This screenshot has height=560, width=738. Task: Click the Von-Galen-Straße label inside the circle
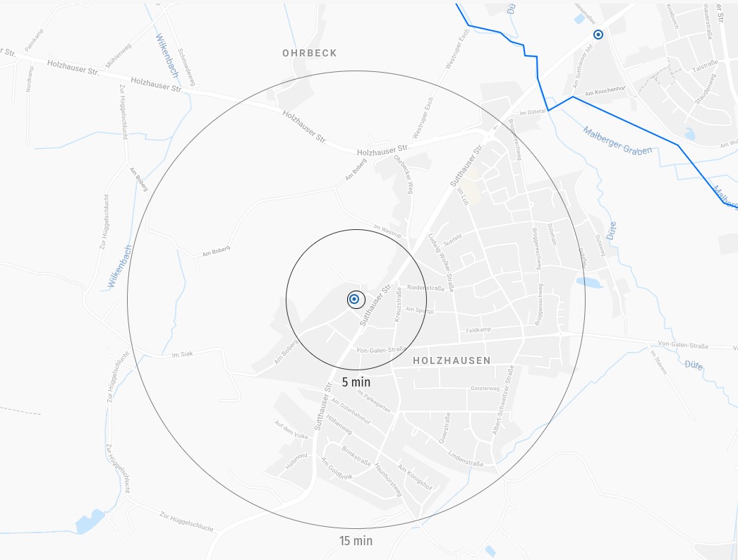point(382,350)
